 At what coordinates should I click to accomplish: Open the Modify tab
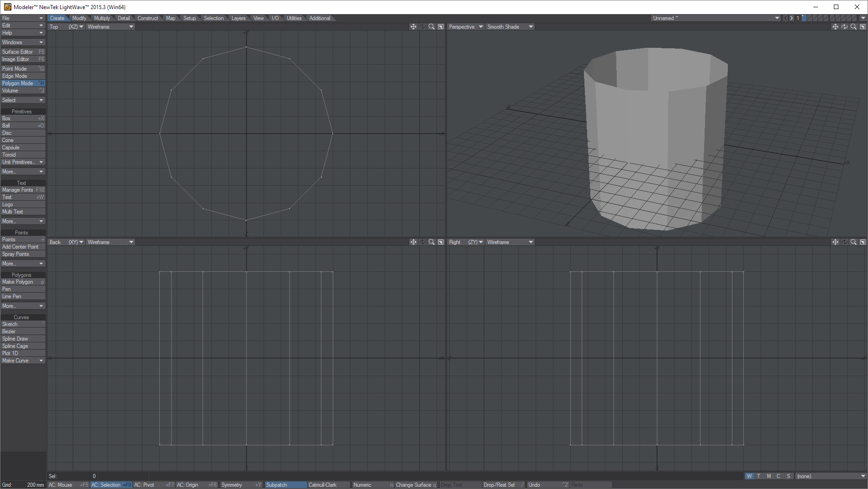coord(79,18)
